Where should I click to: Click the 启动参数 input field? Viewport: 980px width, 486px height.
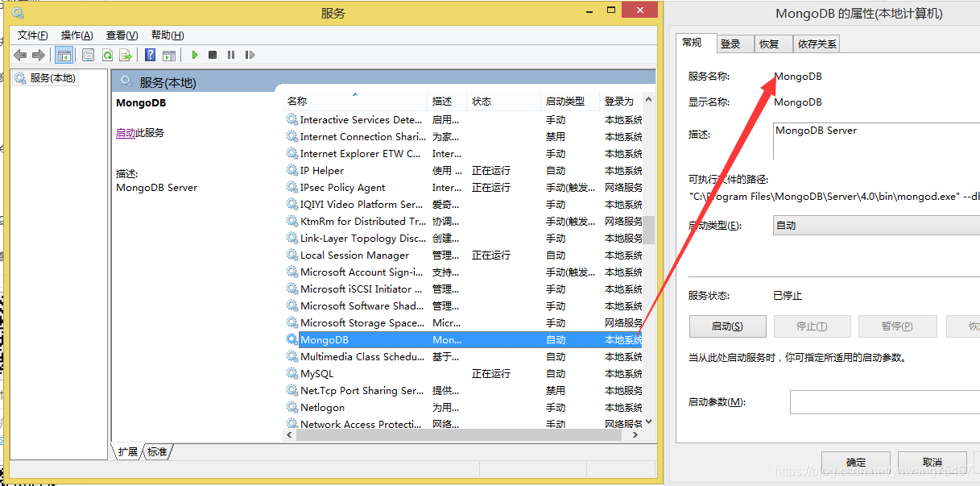(x=884, y=401)
